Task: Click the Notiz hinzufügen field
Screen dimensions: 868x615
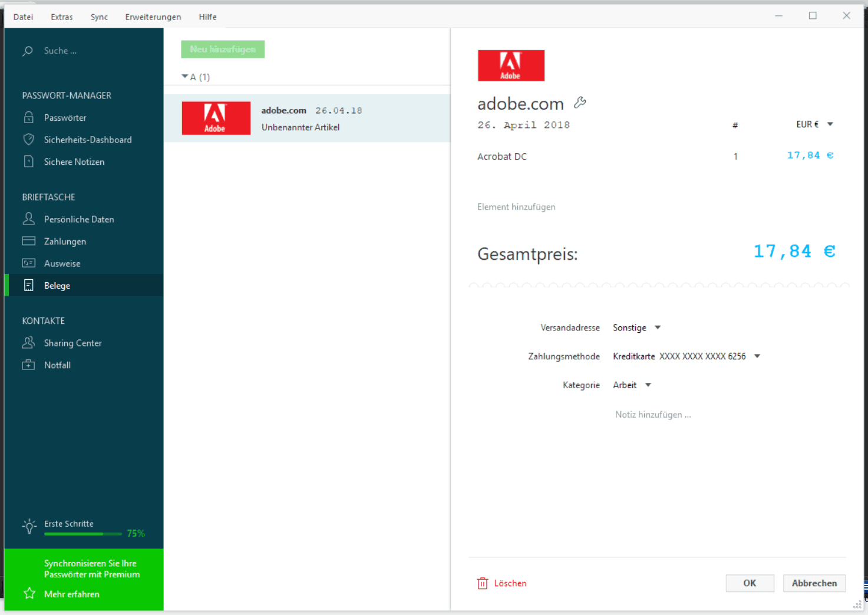Action: (653, 415)
